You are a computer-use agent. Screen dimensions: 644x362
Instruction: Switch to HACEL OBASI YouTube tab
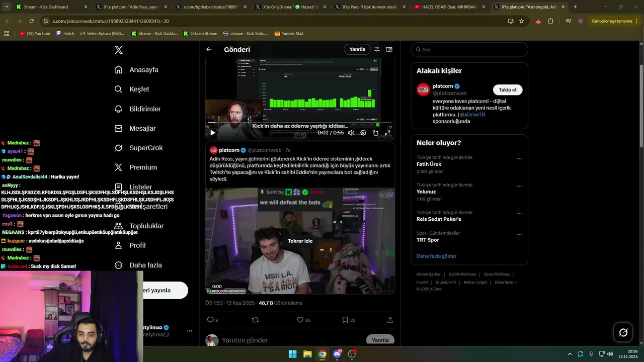click(x=449, y=7)
